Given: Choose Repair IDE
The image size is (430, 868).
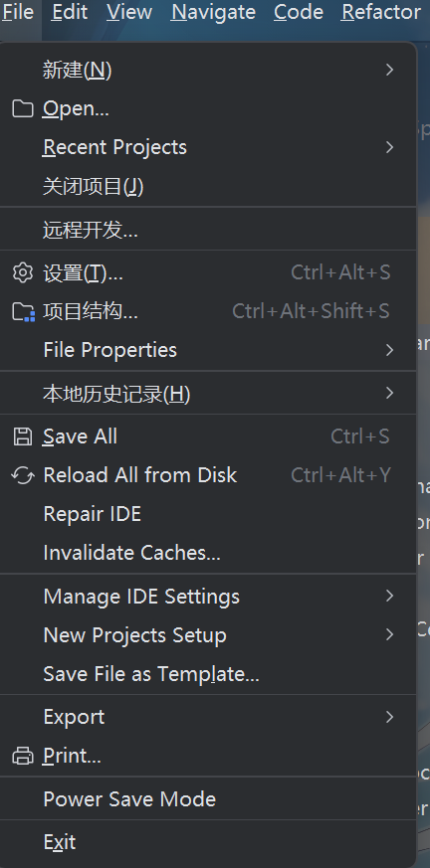Looking at the screenshot, I should 208,514.
